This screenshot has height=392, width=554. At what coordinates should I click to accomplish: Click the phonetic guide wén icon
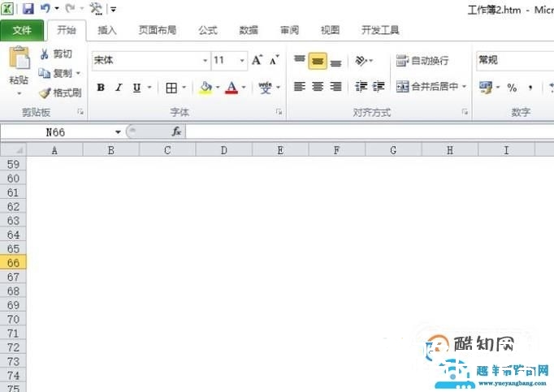tap(265, 87)
